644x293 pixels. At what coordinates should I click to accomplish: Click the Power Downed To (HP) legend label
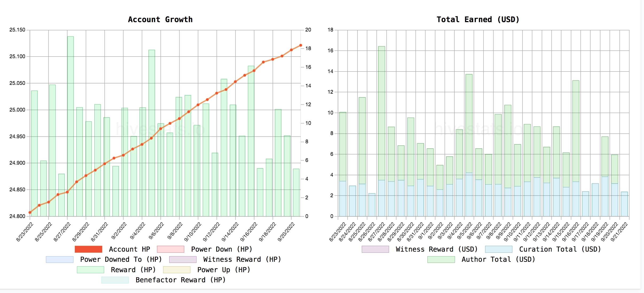click(121, 259)
